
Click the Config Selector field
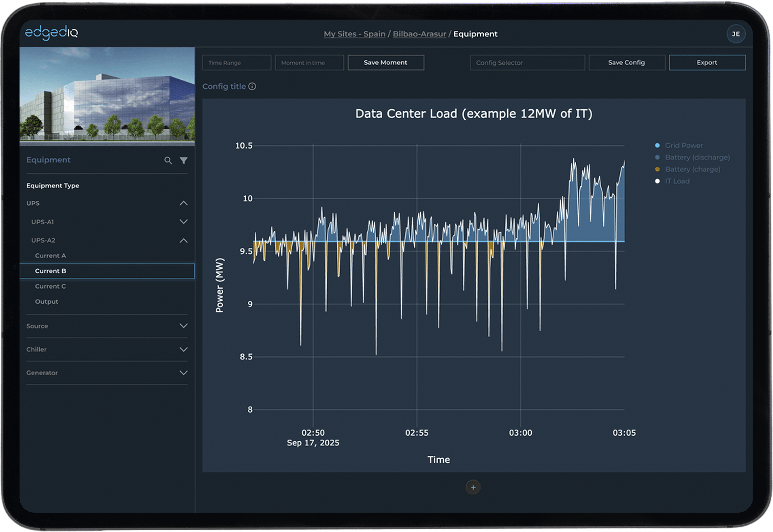527,63
